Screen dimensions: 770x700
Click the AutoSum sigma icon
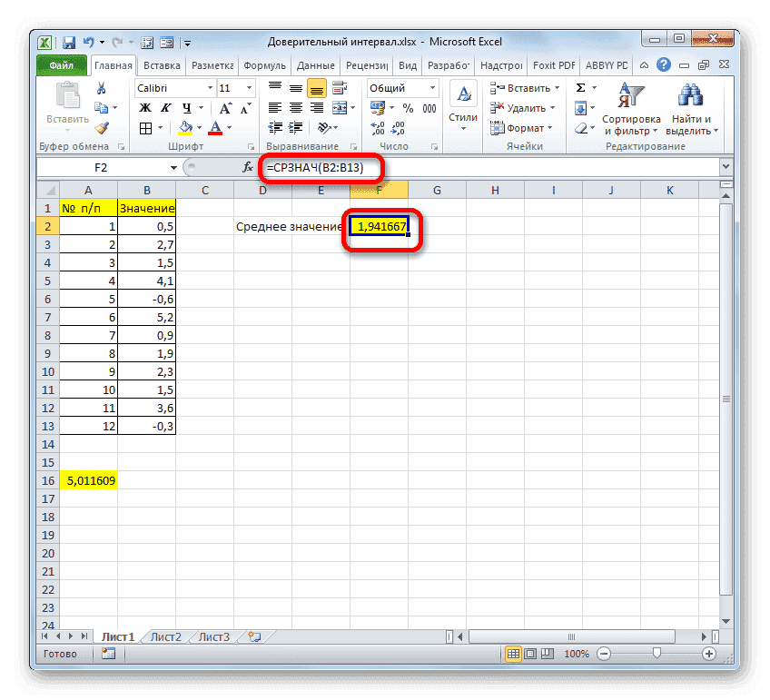(x=580, y=87)
